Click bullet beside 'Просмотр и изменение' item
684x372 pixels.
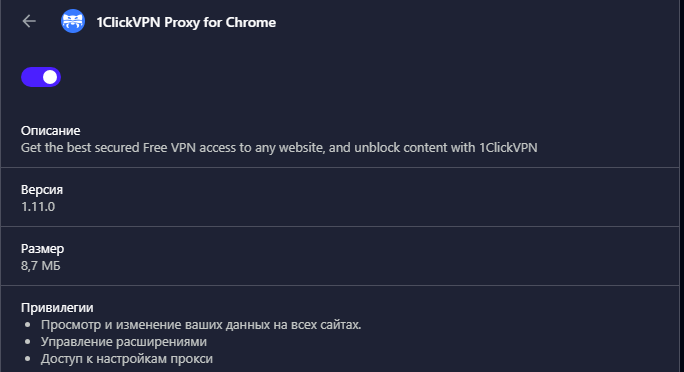(x=28, y=325)
